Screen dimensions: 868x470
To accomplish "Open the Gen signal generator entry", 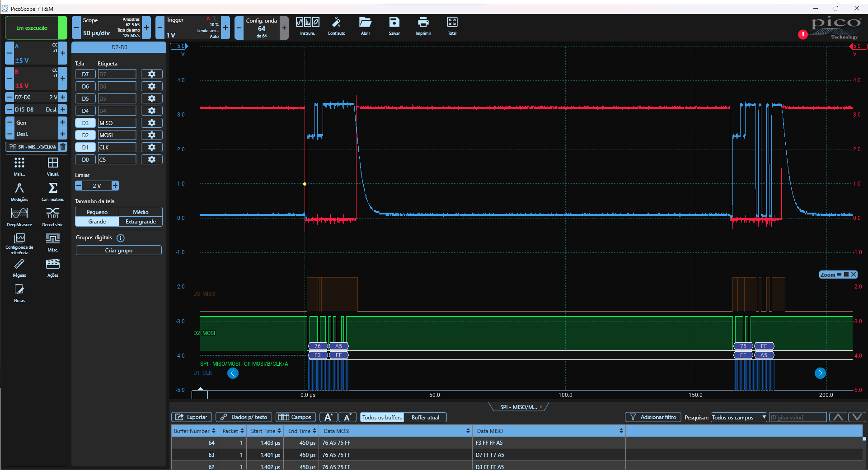I will pyautogui.click(x=36, y=122).
